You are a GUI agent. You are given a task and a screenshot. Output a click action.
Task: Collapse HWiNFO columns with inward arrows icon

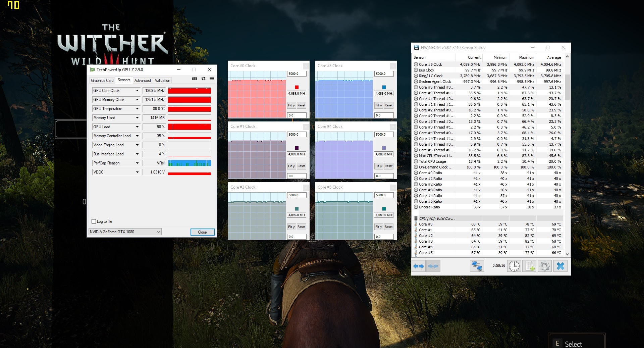point(433,266)
